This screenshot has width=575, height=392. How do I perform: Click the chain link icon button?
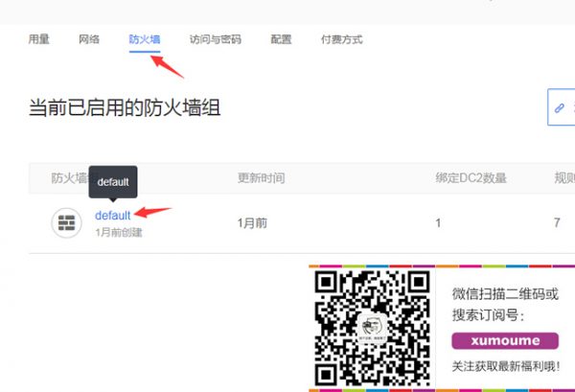(x=561, y=108)
